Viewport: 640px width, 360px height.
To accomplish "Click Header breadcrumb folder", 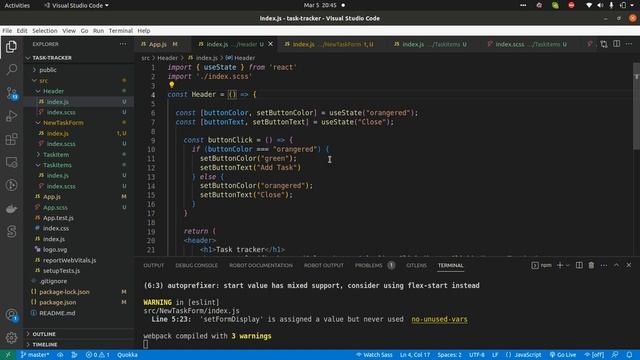I will tap(167, 58).
